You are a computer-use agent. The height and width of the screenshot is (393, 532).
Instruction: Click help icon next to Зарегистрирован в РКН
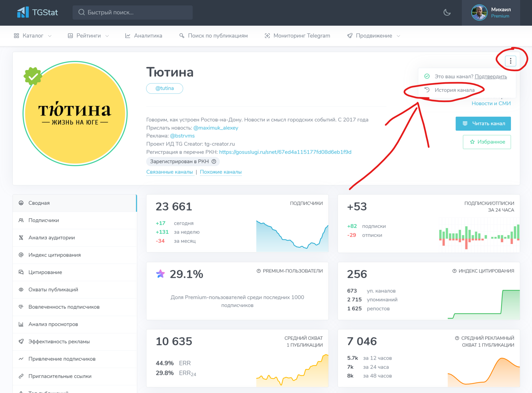tap(214, 161)
